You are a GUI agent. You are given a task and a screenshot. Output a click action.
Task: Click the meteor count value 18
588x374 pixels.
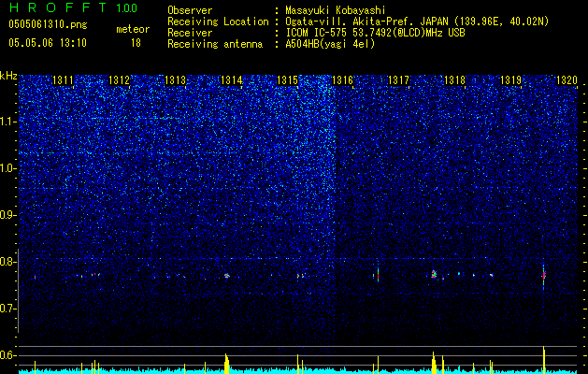pos(136,43)
